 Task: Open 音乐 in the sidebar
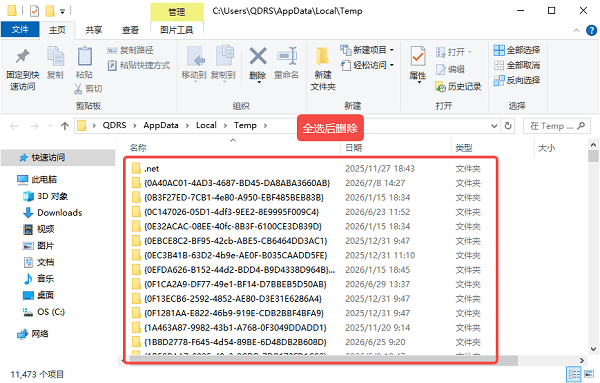[x=39, y=279]
